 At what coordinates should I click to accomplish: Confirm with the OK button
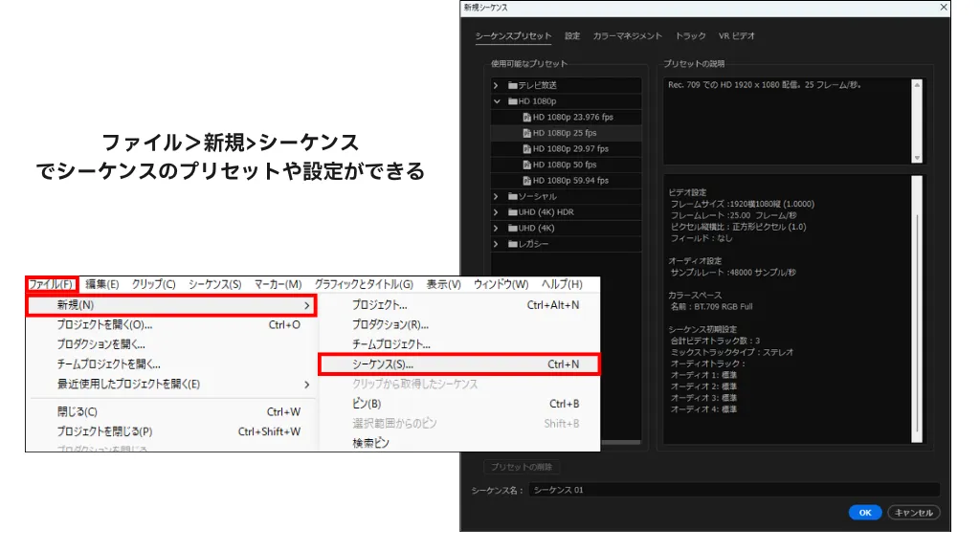pyautogui.click(x=865, y=513)
